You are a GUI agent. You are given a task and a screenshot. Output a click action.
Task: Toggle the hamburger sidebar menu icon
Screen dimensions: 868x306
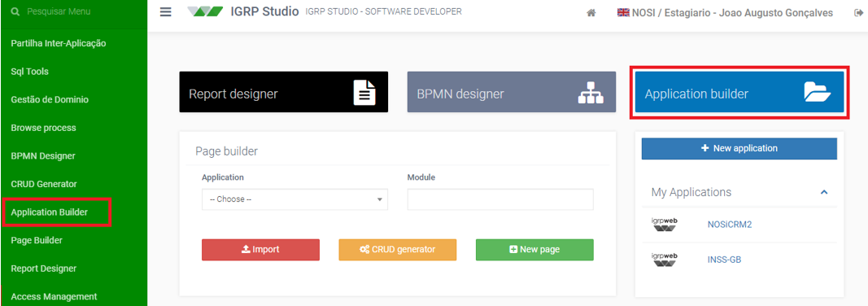165,11
